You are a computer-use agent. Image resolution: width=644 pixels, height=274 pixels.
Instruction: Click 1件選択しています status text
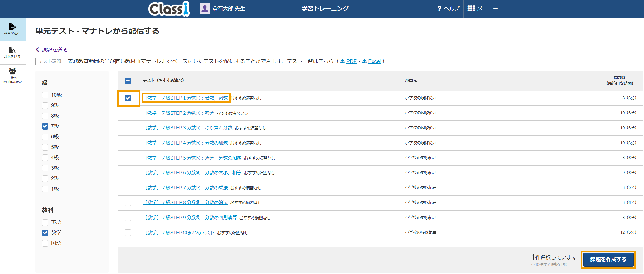[554, 257]
